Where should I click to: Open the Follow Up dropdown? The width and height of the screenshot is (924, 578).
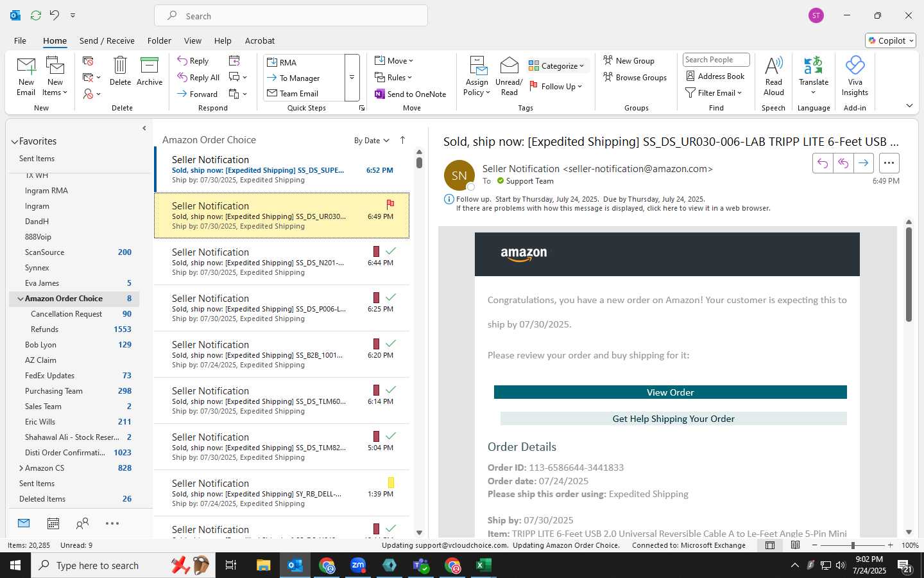pyautogui.click(x=556, y=86)
